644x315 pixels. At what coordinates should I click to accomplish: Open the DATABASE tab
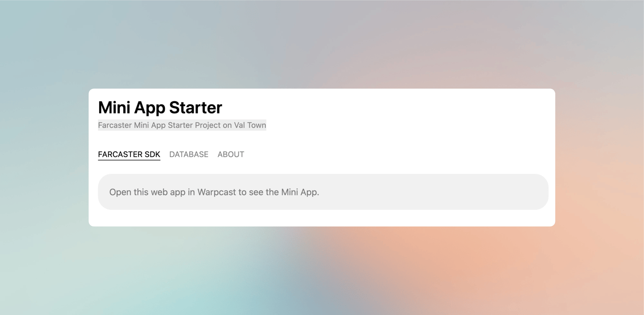189,155
